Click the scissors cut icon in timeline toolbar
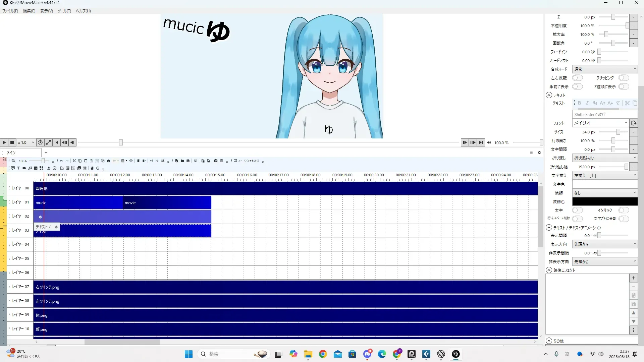Screen dimensions: 644x362 (74, 161)
